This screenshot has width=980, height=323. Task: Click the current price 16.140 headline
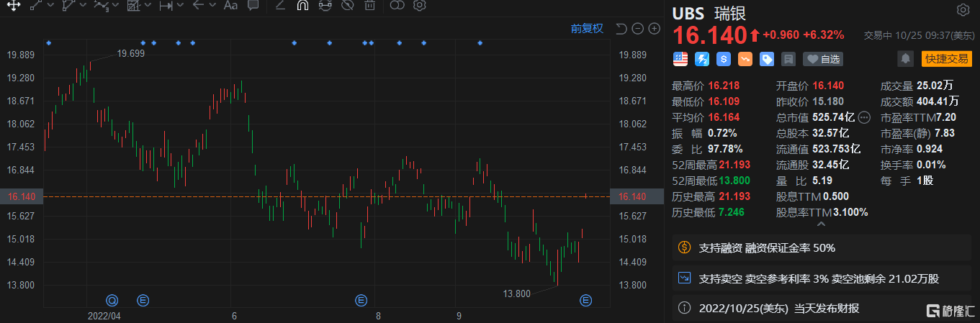709,35
